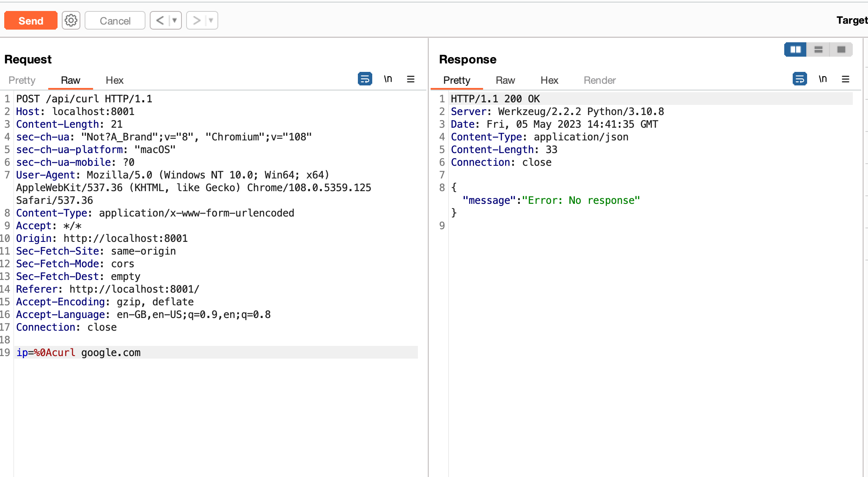This screenshot has width=868, height=477.
Task: Open request settings gear icon
Action: coord(71,20)
